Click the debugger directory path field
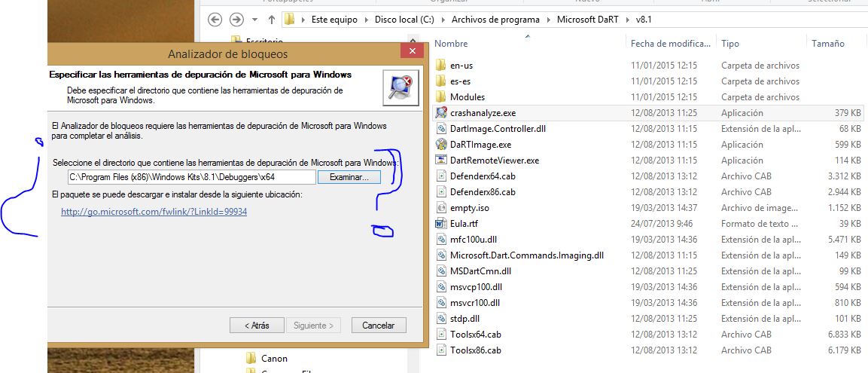 click(190, 177)
